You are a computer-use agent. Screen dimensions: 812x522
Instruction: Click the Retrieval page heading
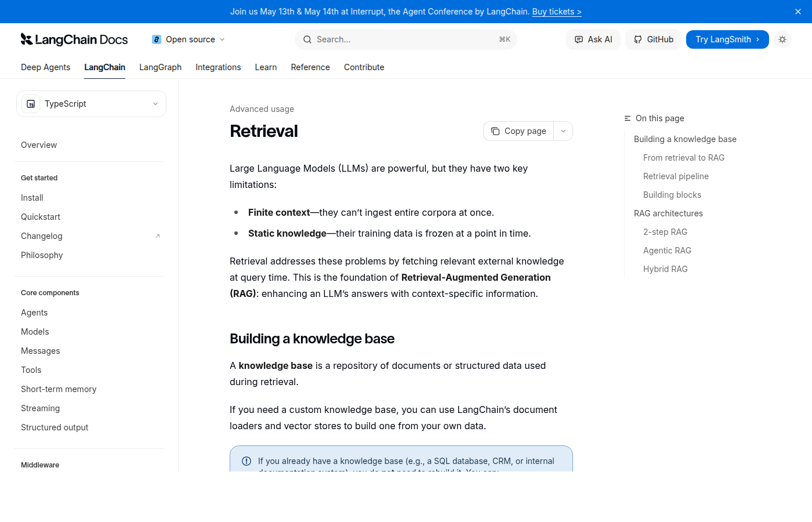[264, 131]
